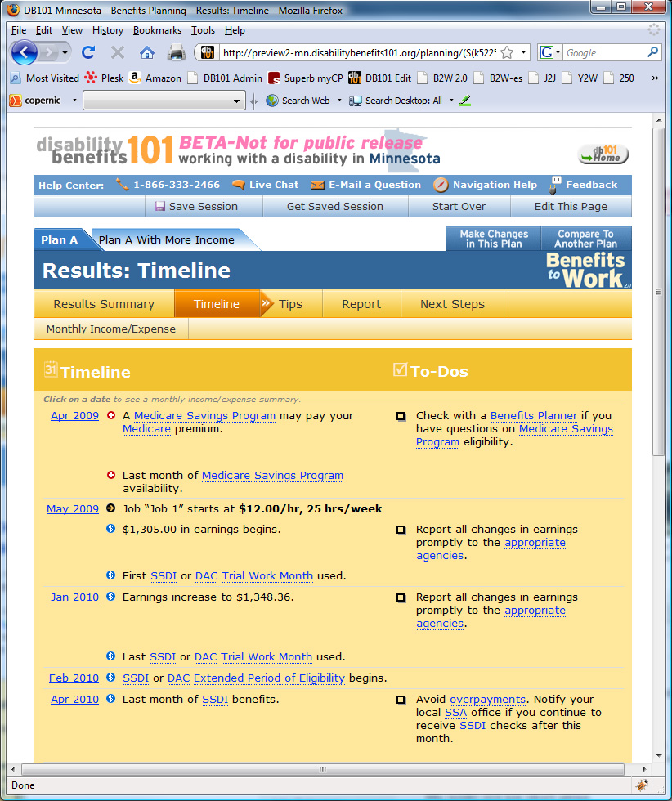Switch to the Tips tab

click(291, 304)
